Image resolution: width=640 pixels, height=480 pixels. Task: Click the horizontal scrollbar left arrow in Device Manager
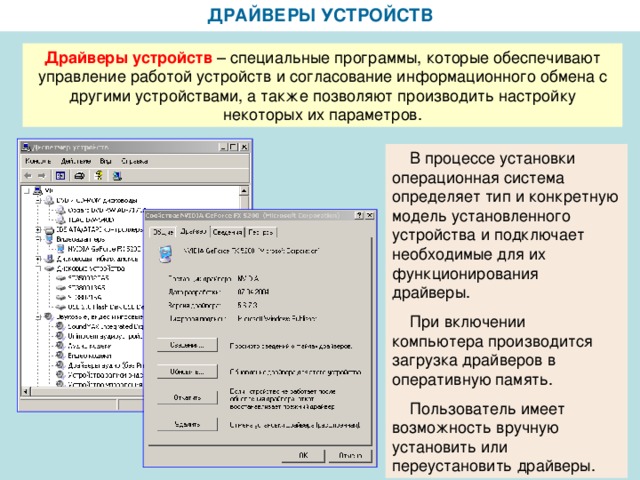26,391
